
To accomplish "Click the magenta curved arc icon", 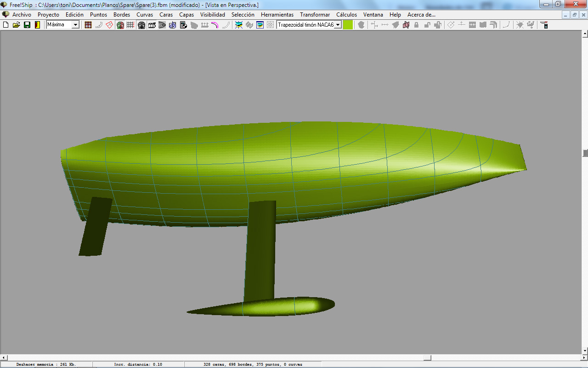I will 215,25.
